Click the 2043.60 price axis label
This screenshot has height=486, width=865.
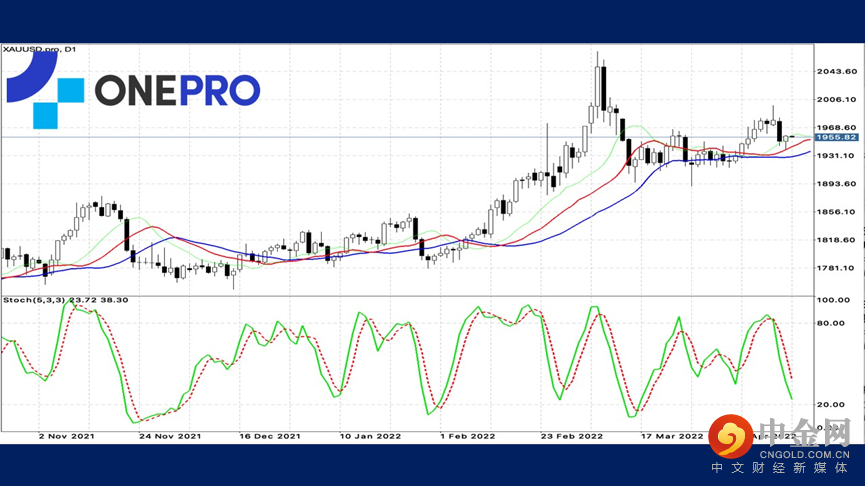tap(837, 71)
